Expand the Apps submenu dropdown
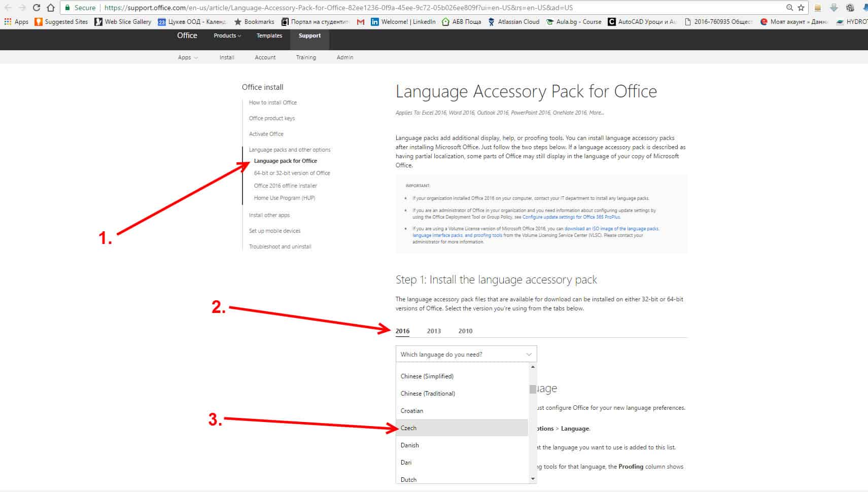Image resolution: width=868 pixels, height=492 pixels. click(x=188, y=57)
